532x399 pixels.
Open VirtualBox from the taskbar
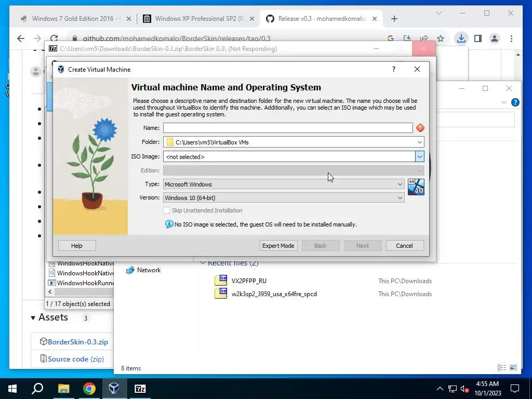click(x=114, y=389)
